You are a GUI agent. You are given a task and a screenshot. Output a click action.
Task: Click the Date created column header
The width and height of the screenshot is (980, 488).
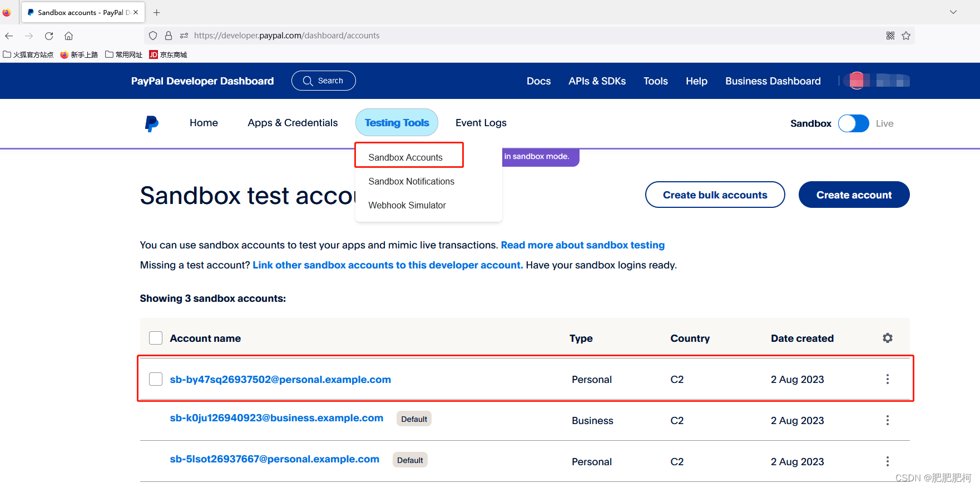coord(803,338)
